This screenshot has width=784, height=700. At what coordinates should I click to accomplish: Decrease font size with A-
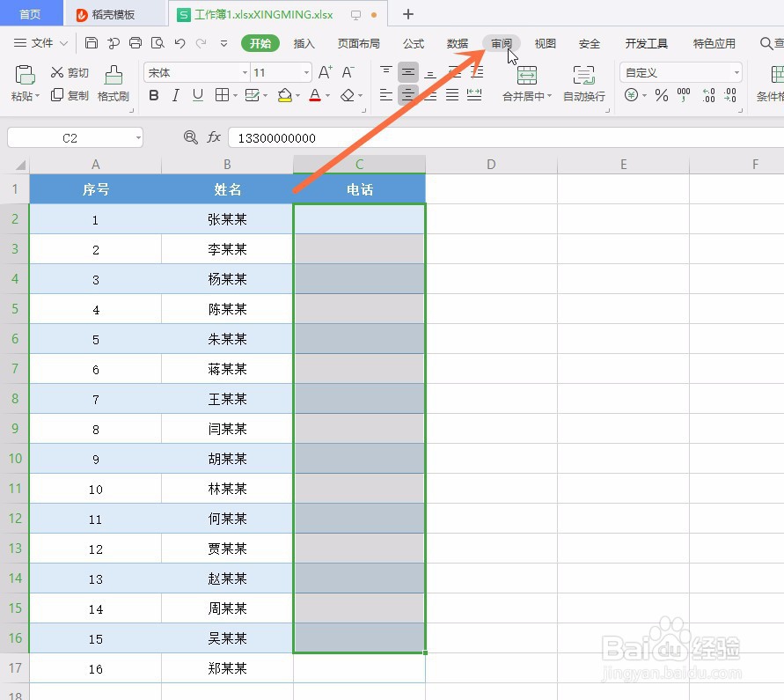348,72
